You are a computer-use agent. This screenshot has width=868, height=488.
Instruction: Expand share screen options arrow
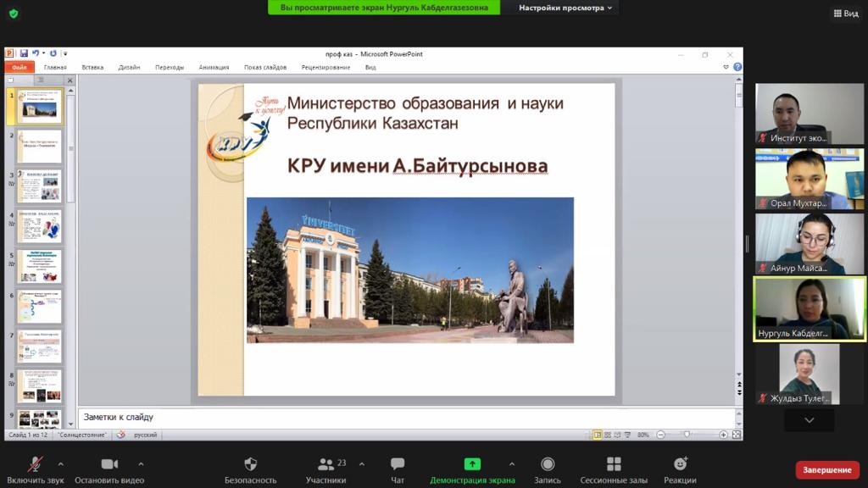(x=511, y=463)
